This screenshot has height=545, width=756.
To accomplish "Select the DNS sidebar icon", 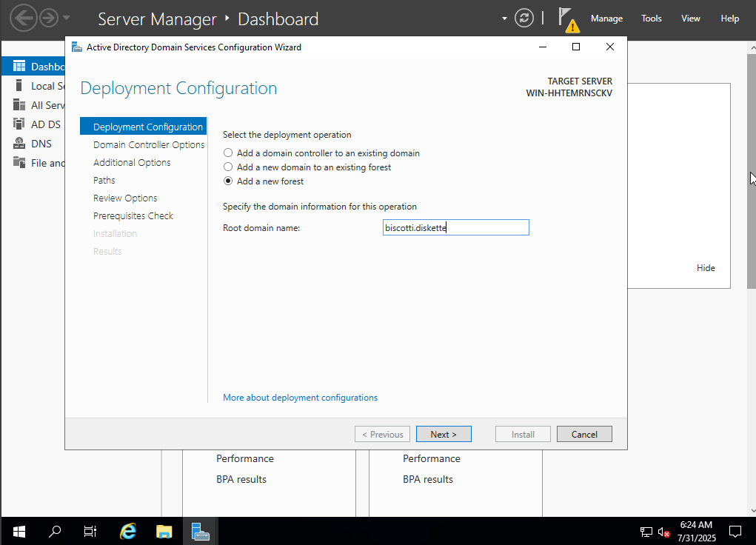I will pos(19,144).
